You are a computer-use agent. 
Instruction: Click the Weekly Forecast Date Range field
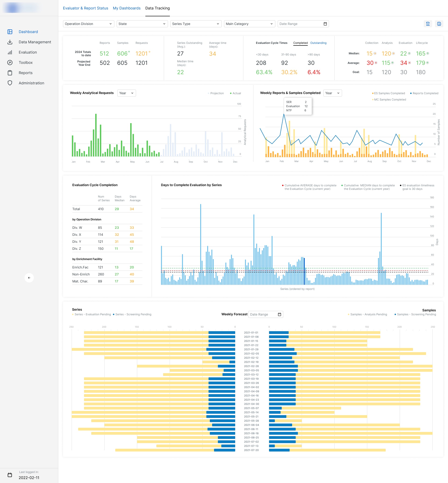266,314
